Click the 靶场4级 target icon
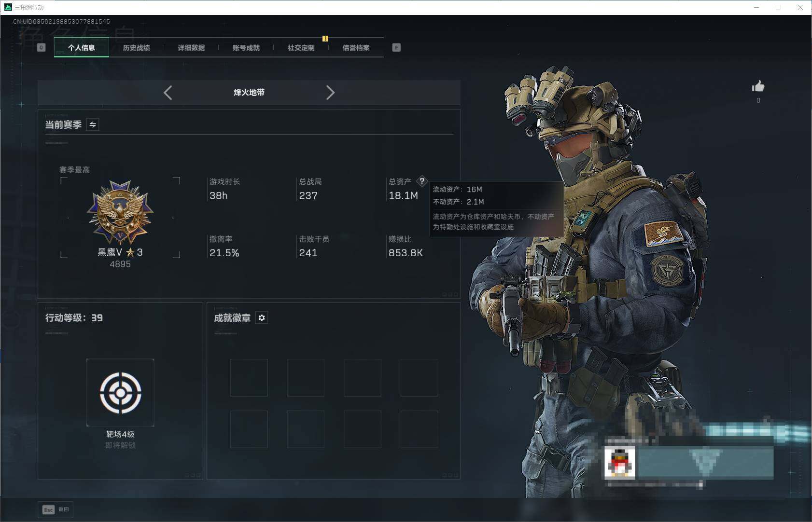 tap(120, 393)
